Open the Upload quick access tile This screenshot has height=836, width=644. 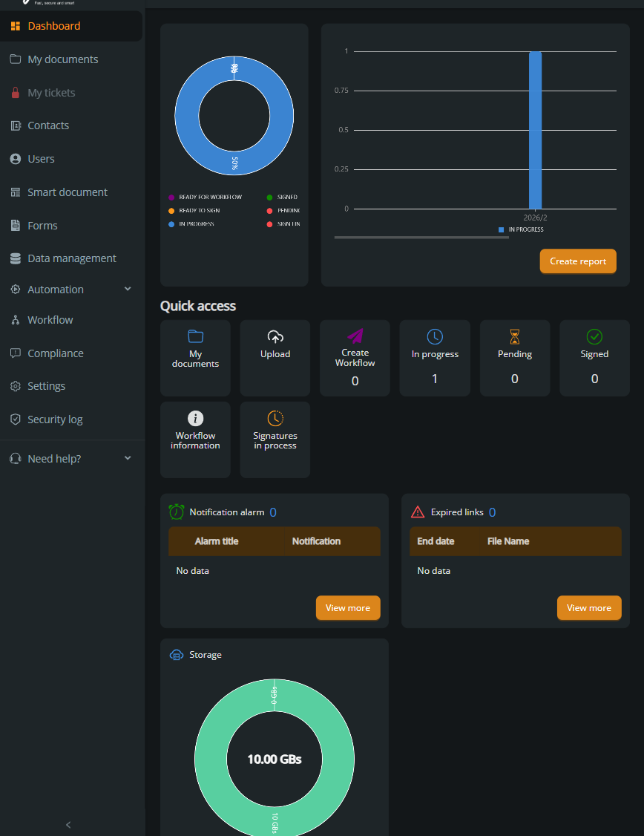(275, 357)
